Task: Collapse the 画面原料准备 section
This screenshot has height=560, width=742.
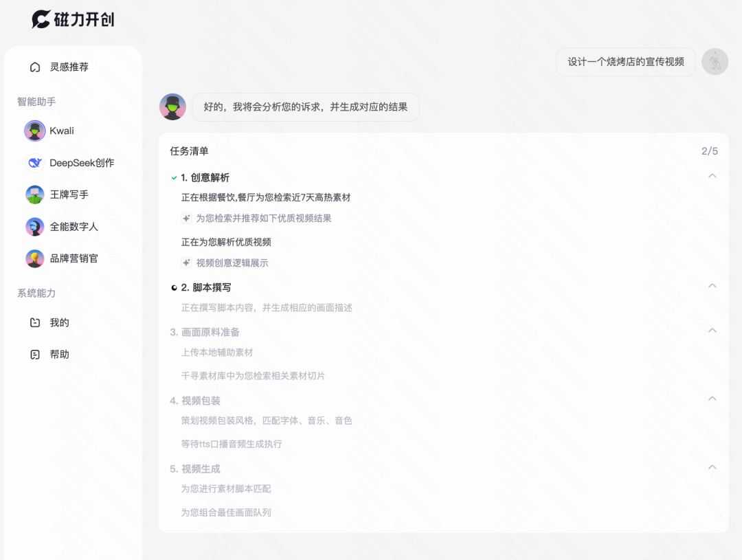Action: [712, 331]
